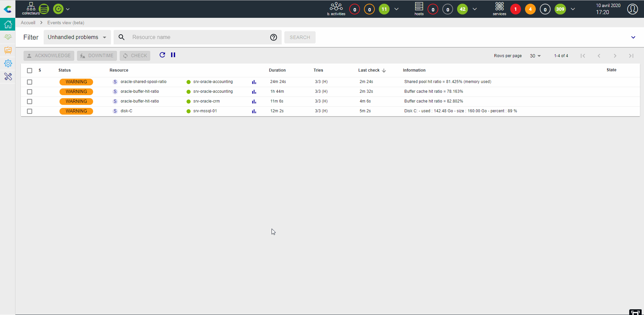Open graph icon for disk-C row

tap(254, 111)
